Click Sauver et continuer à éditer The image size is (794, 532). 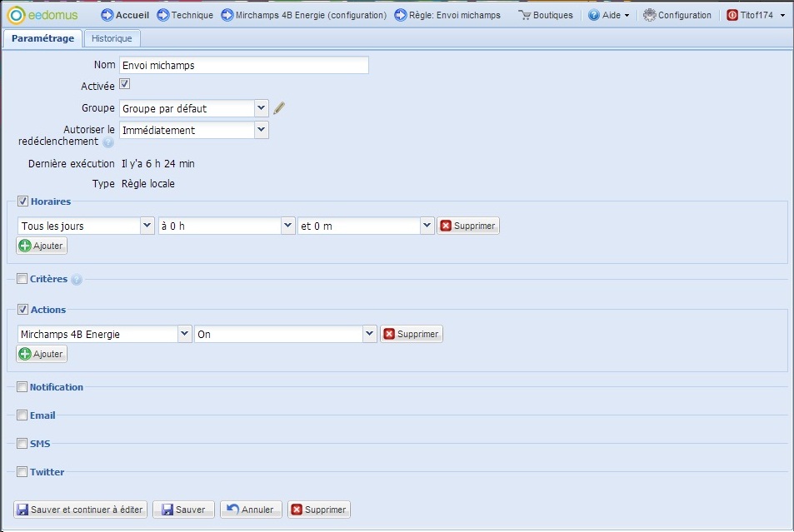click(x=81, y=510)
